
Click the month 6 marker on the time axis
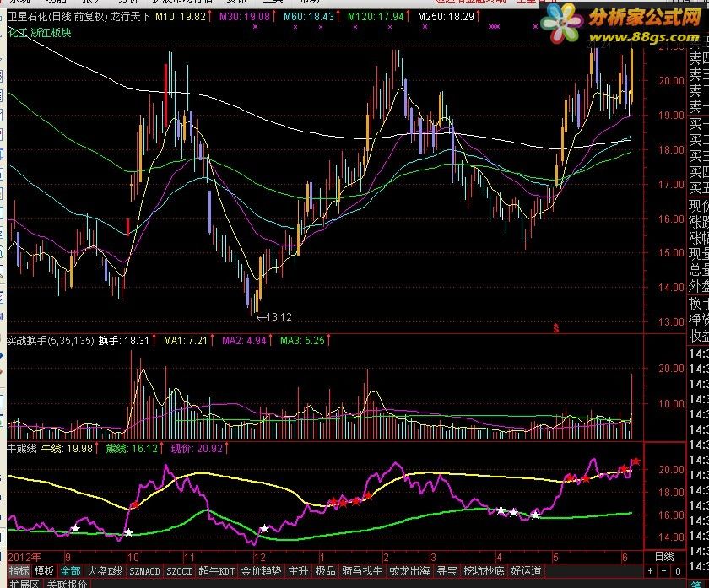click(625, 557)
